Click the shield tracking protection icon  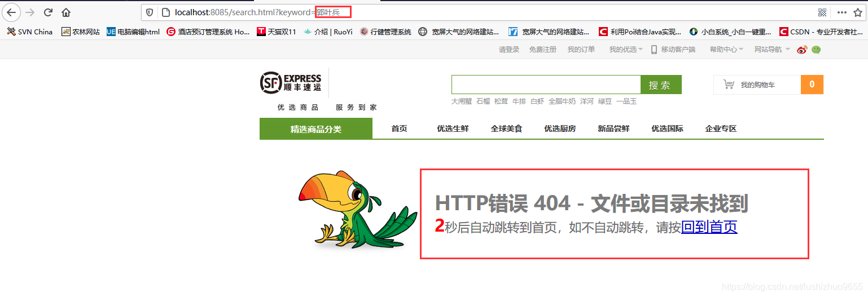(150, 12)
